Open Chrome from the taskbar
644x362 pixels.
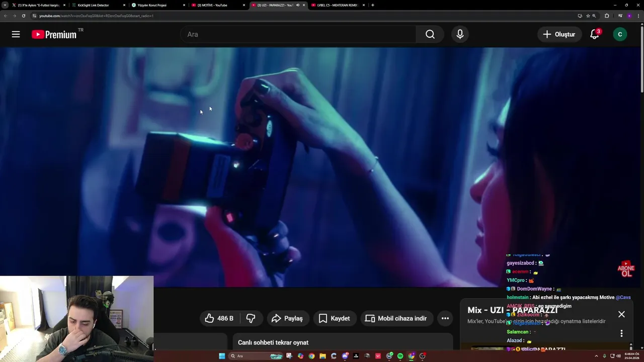point(311,356)
